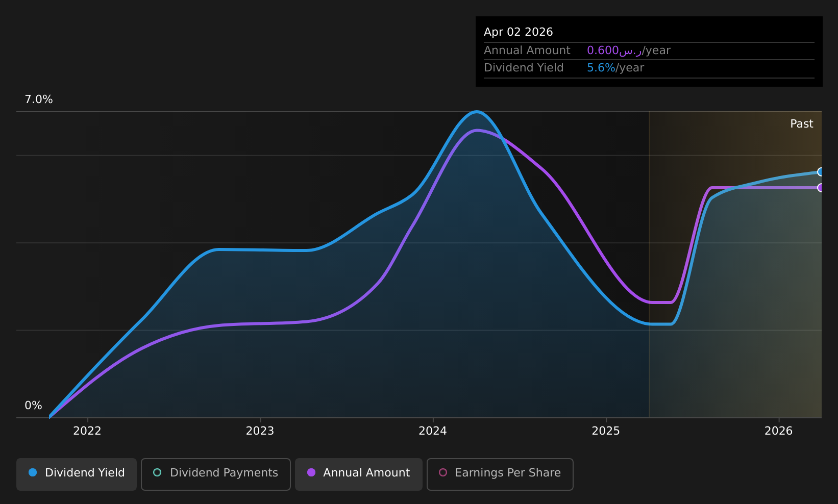
Task: Toggle the Dividend Yield series
Action: pos(77,474)
